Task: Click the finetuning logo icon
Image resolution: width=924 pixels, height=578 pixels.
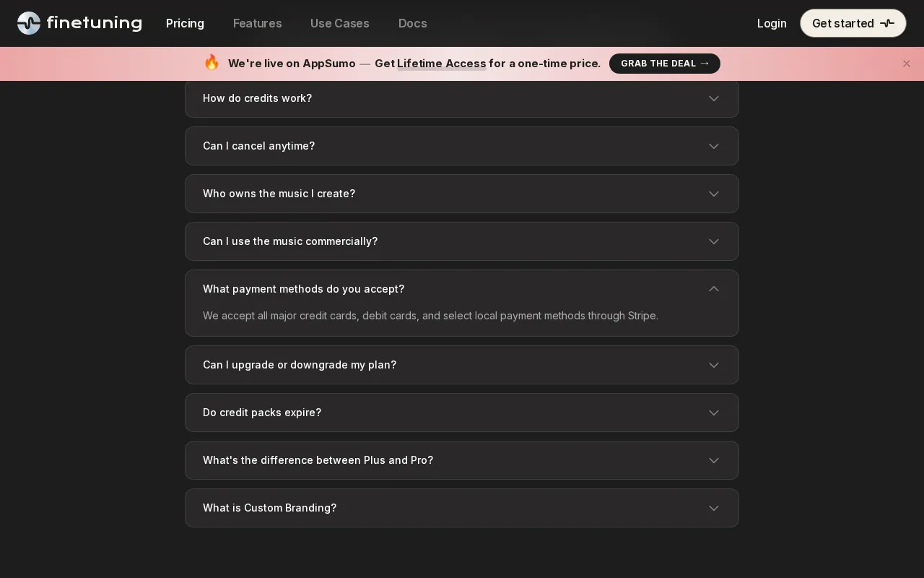Action: click(29, 23)
